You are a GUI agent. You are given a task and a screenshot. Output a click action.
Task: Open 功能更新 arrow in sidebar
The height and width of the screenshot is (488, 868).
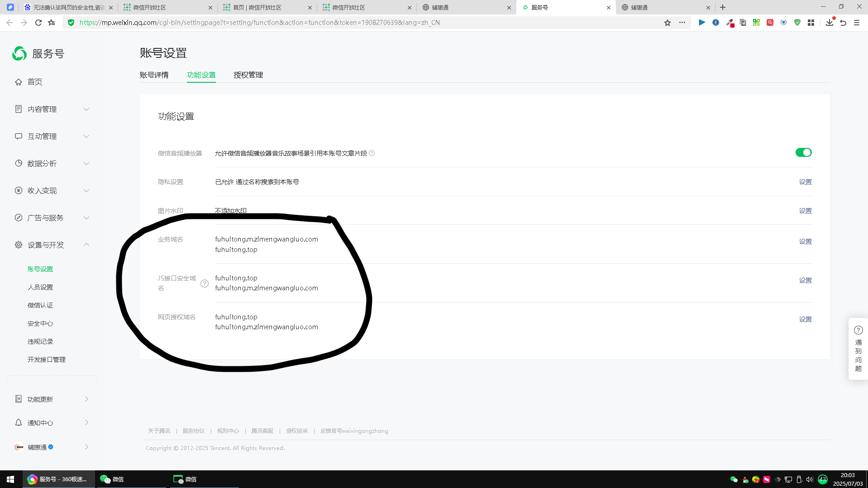(87, 399)
